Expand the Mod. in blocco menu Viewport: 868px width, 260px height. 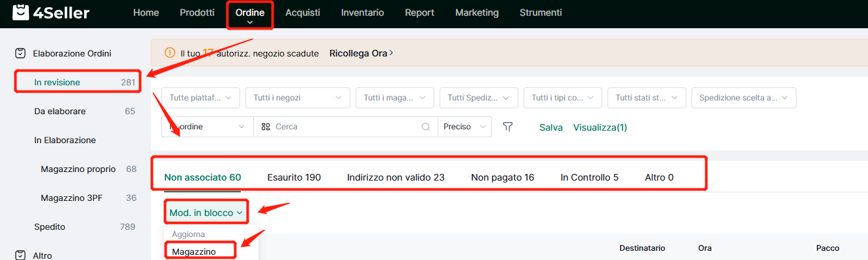pos(207,213)
